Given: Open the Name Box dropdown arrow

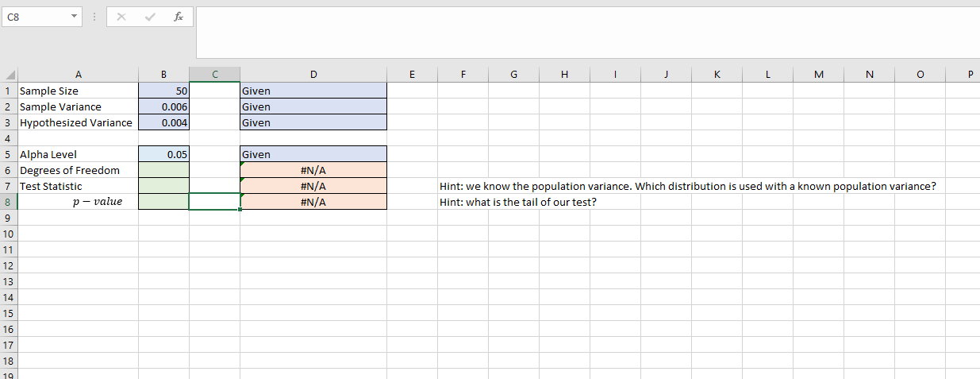Looking at the screenshot, I should click(x=75, y=16).
